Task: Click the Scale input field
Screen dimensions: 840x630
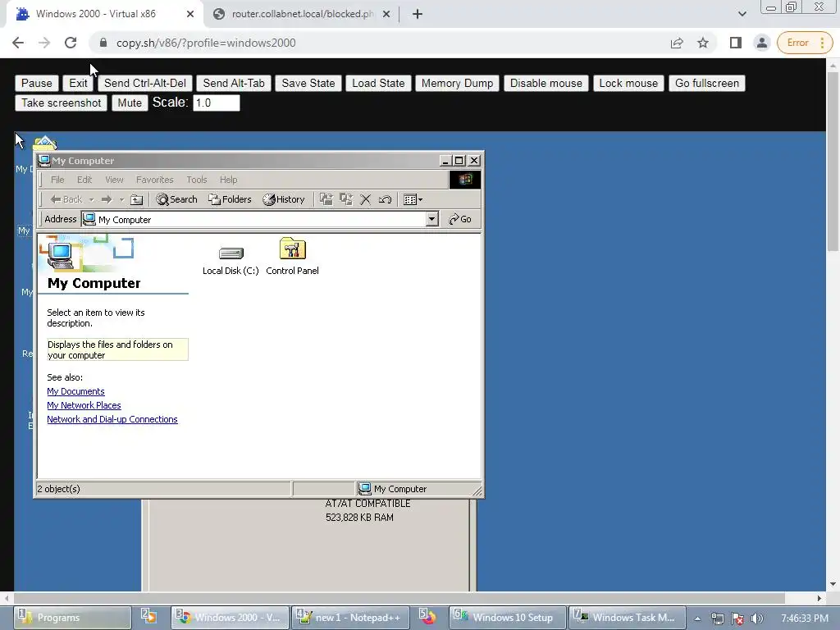Action: click(x=217, y=103)
